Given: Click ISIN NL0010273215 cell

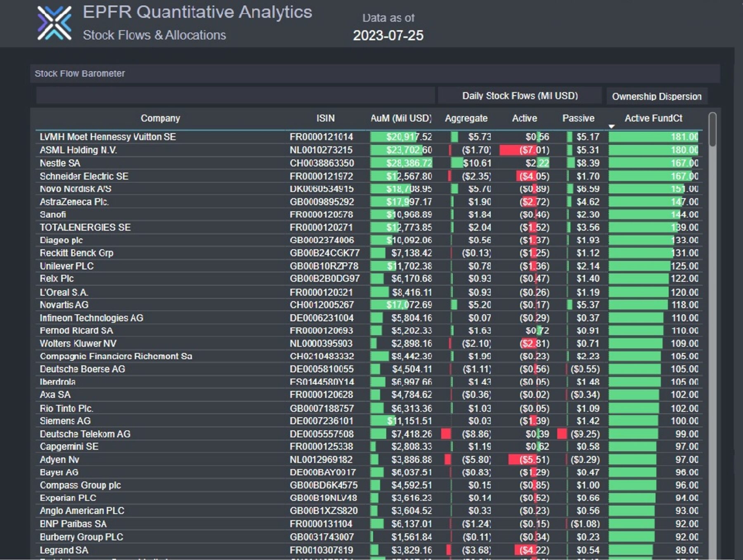Looking at the screenshot, I should coord(321,150).
